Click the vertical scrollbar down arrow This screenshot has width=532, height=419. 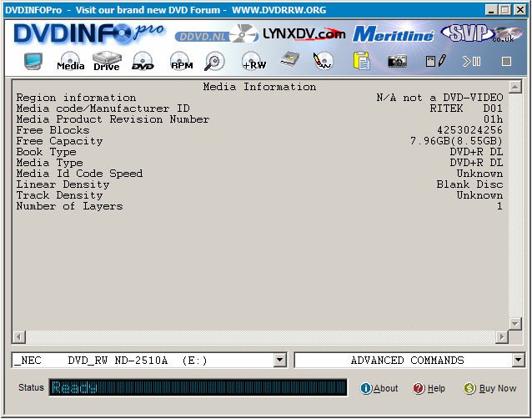click(515, 323)
